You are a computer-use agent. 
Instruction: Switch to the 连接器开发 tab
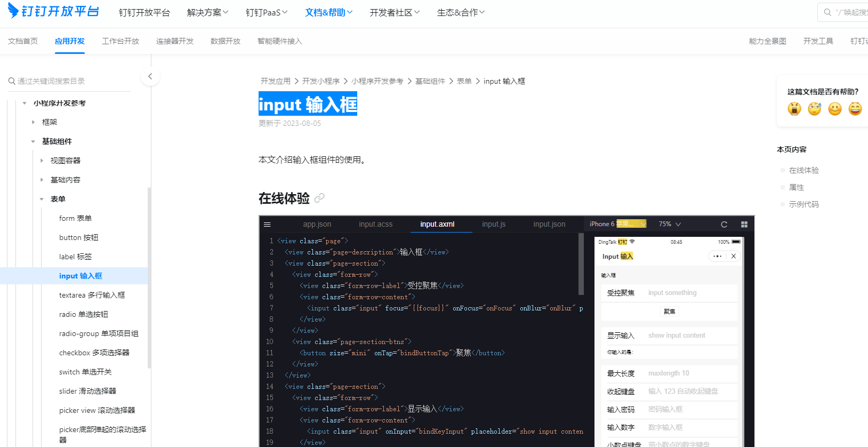click(175, 41)
